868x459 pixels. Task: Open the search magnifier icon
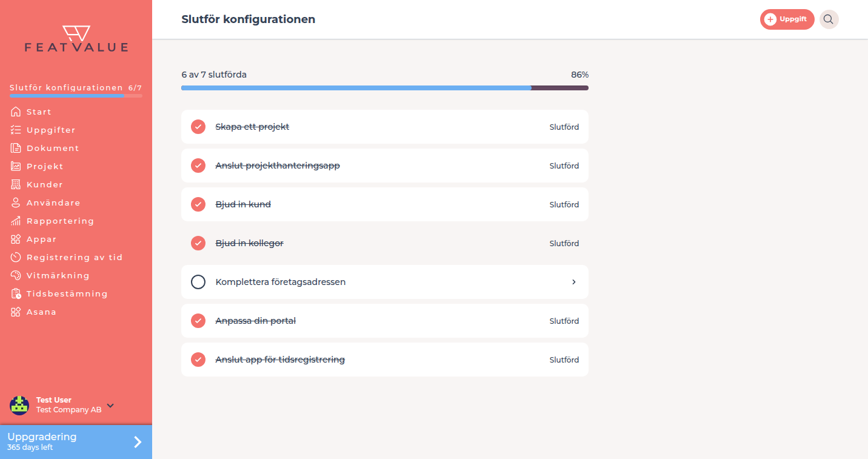(x=829, y=19)
